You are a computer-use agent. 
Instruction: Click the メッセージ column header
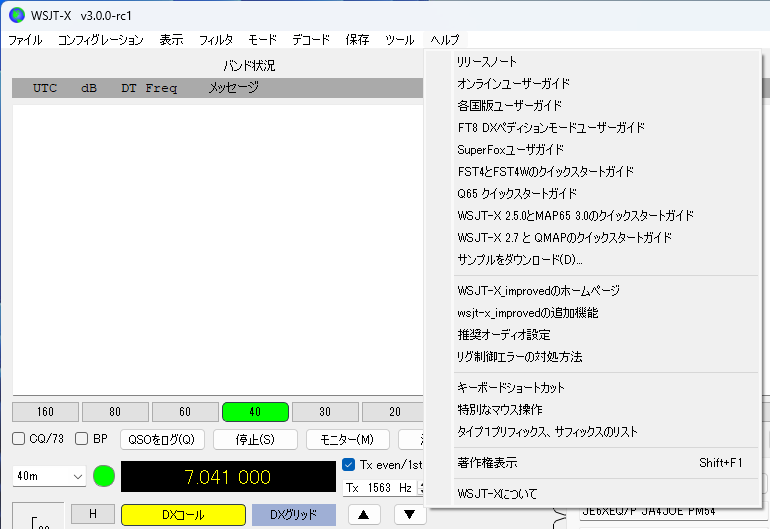point(233,88)
